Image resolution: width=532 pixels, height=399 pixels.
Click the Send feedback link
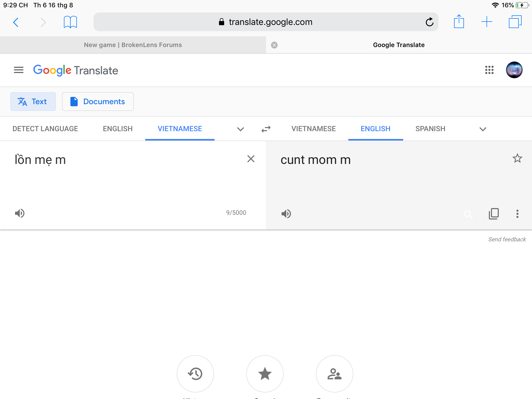[x=507, y=239]
